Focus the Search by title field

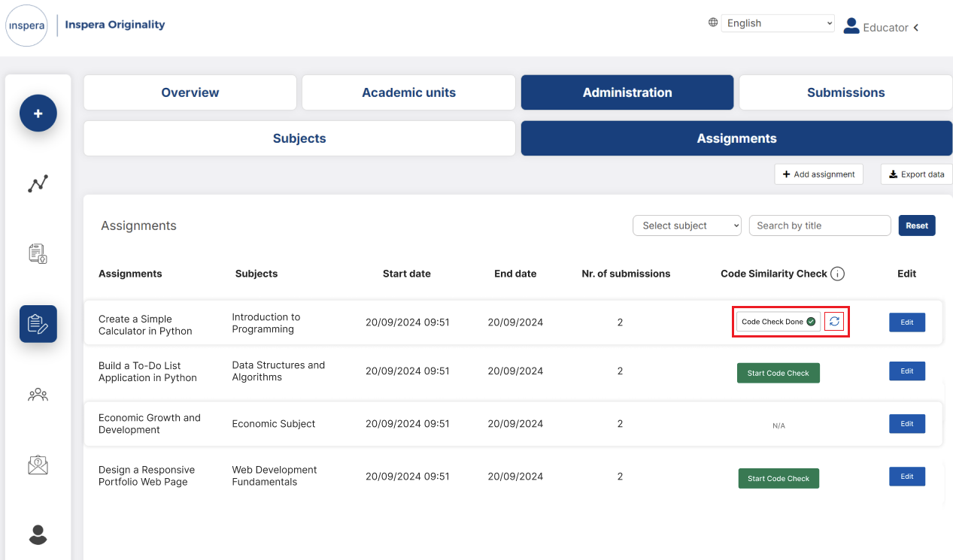(820, 226)
